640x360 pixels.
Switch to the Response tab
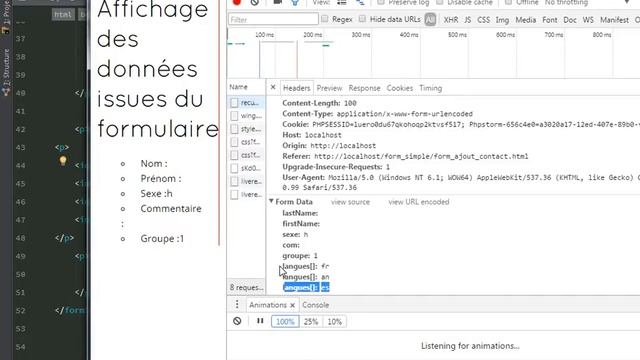364,88
